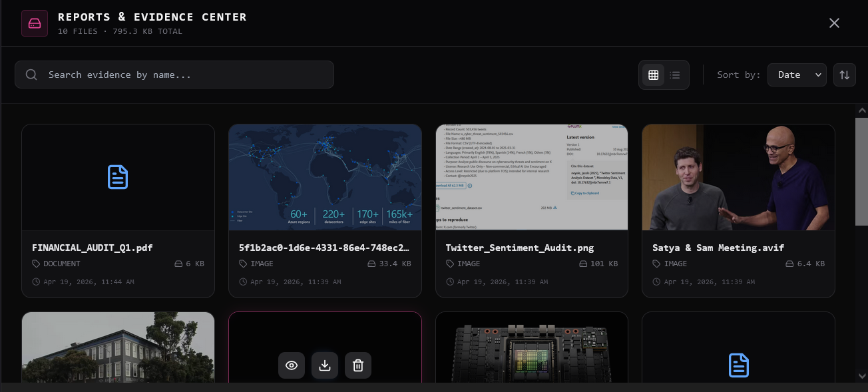The height and width of the screenshot is (392, 868).
Task: Open the GPU chip image thumbnail
Action: click(532, 347)
